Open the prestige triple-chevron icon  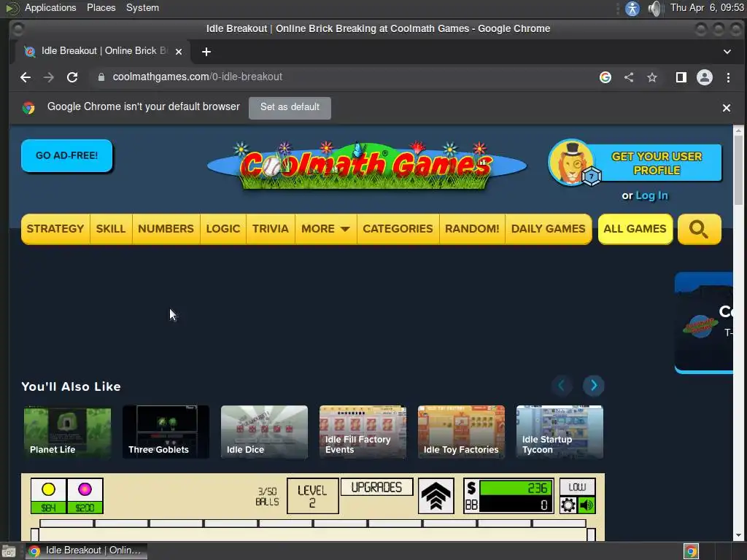(436, 496)
